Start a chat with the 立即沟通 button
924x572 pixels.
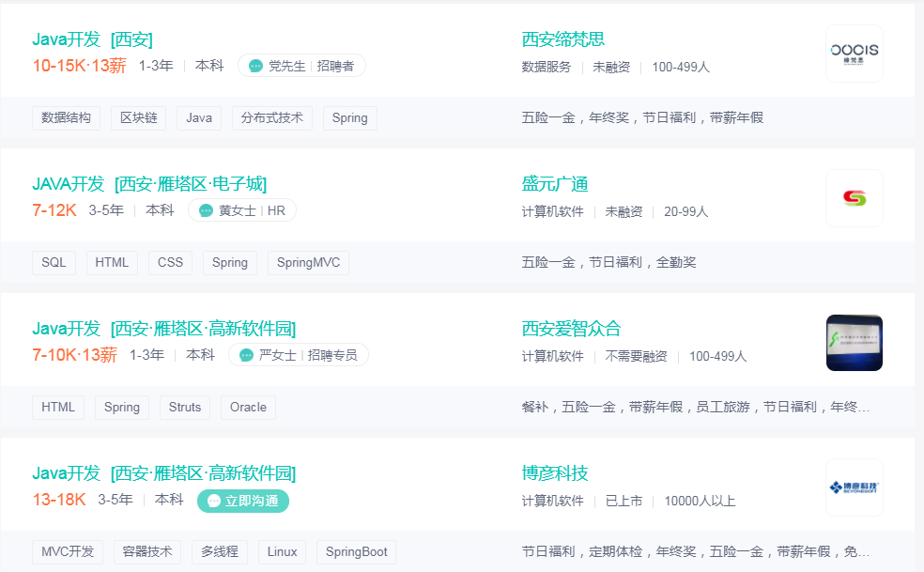click(x=243, y=501)
